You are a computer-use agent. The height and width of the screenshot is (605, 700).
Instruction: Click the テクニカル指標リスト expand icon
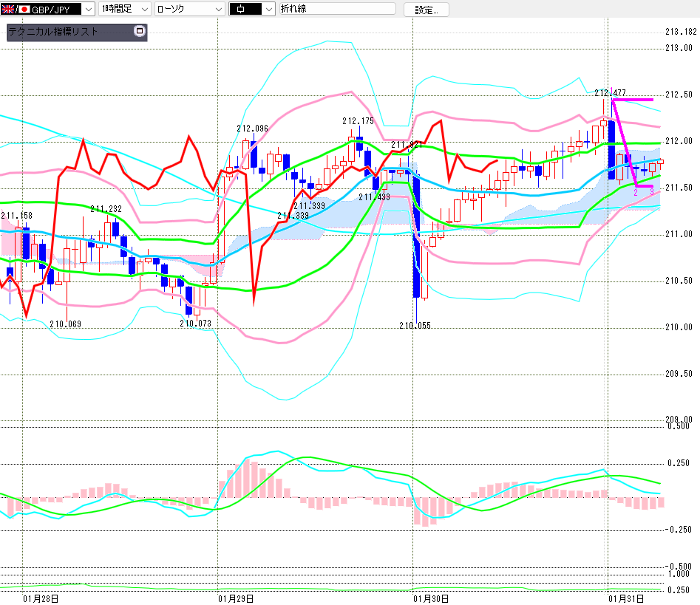138,32
